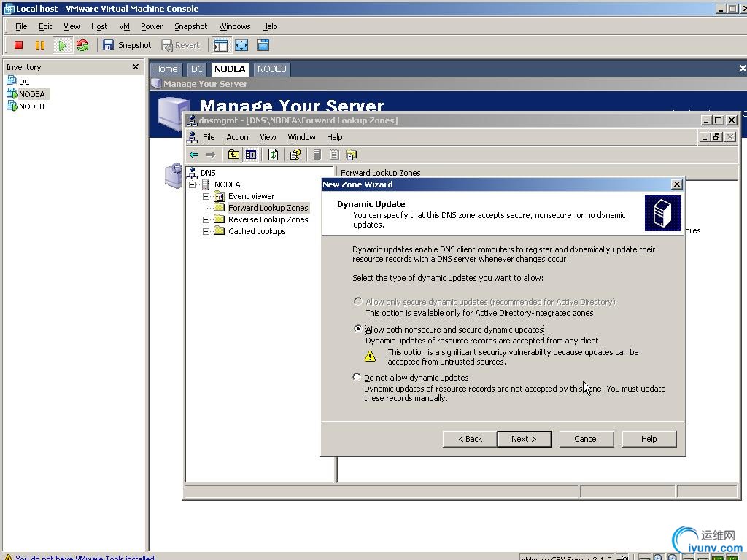The width and height of the screenshot is (747, 560).
Task: Click the Show/Hide Console Tree icon
Action: pyautogui.click(x=251, y=155)
